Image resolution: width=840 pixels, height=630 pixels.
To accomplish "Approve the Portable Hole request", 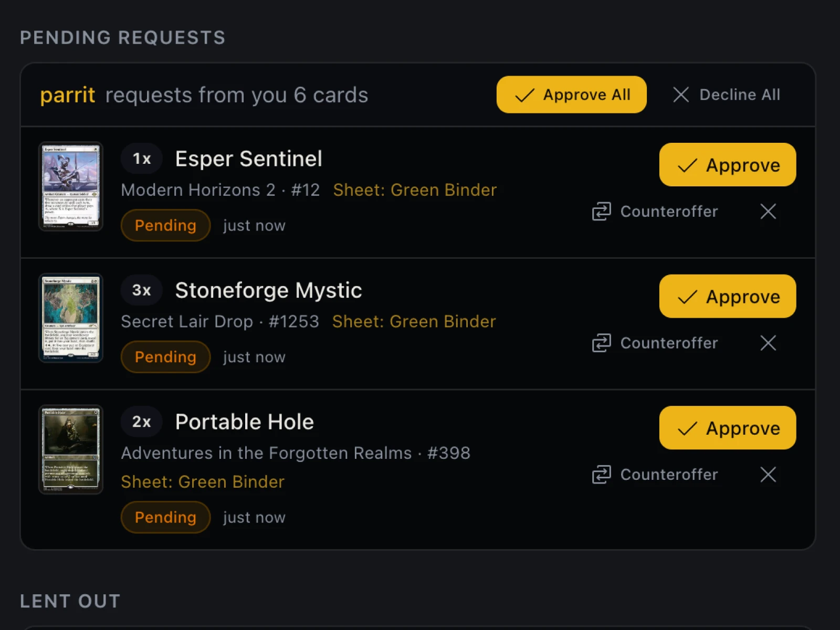I will pos(727,428).
